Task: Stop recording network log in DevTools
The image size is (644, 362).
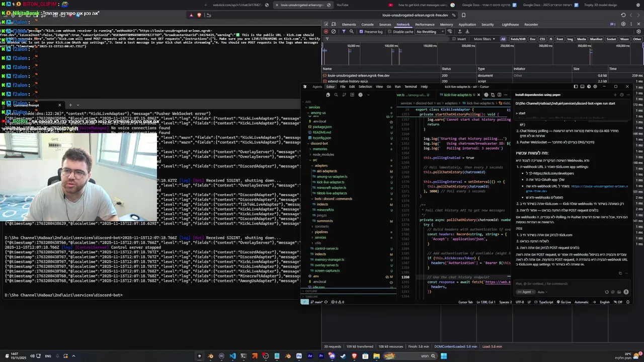Action: click(326, 31)
